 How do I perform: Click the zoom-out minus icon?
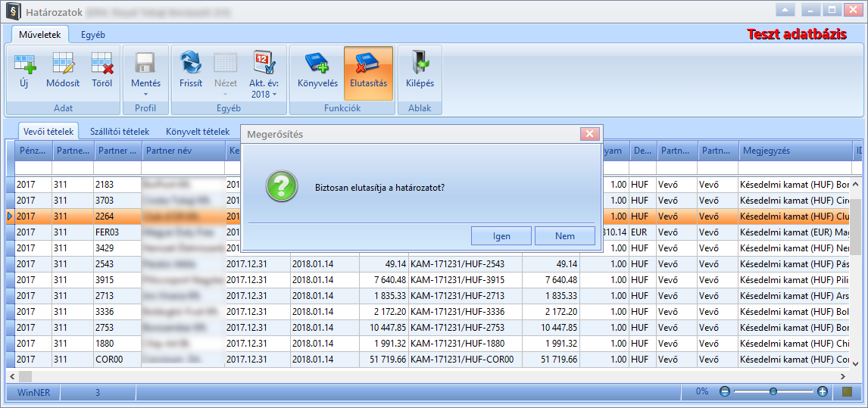[725, 391]
